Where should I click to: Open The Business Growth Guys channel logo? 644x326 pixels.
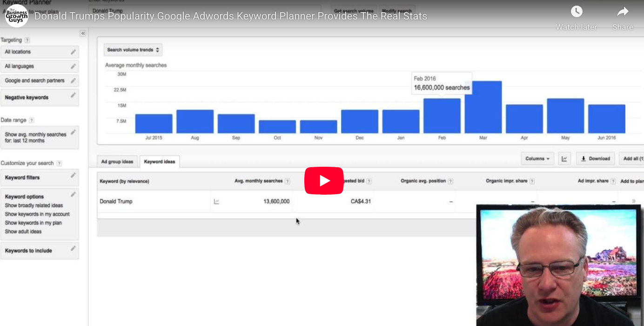click(x=17, y=16)
